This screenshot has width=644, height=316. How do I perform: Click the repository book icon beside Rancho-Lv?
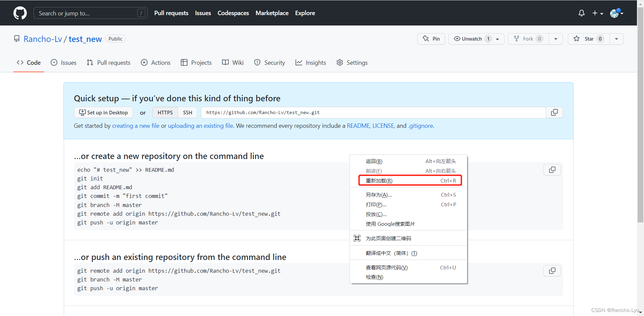17,39
